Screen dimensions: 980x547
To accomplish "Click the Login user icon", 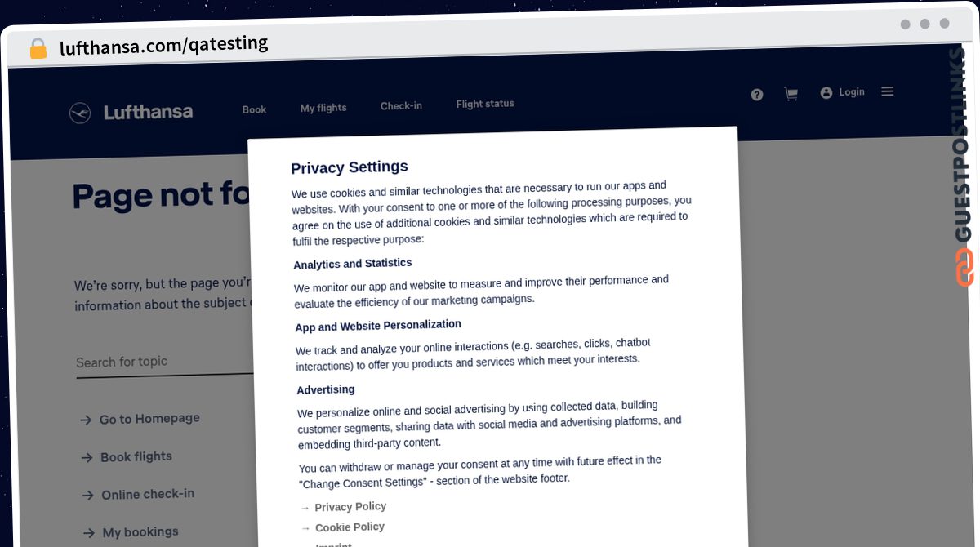I will [x=826, y=93].
